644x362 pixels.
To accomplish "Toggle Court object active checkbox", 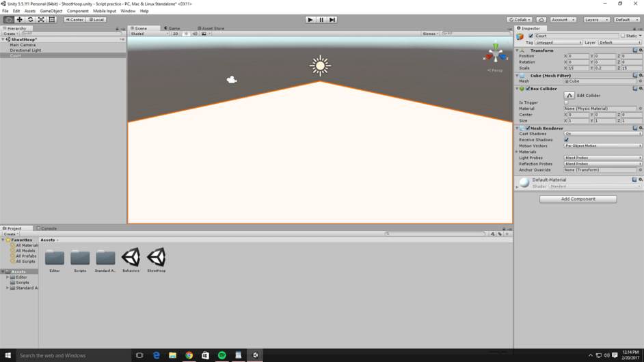I will pos(531,36).
